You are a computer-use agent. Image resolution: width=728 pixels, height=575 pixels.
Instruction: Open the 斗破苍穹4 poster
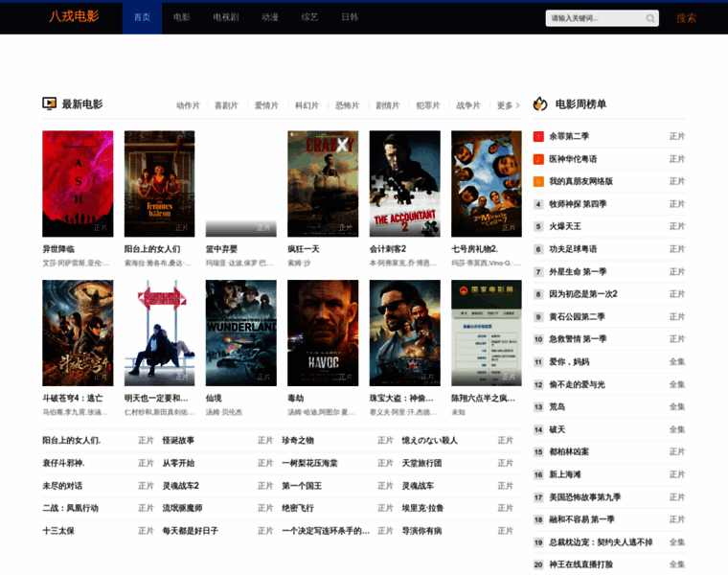pyautogui.click(x=78, y=333)
